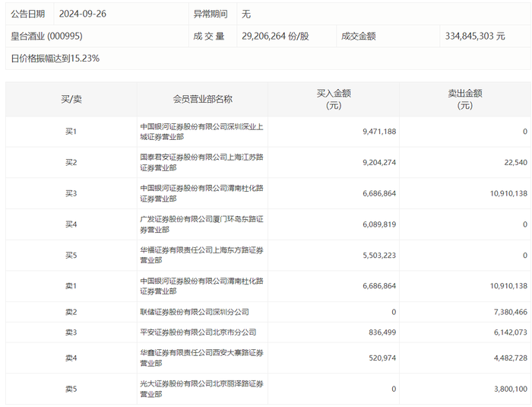Select the 买4 row label

click(x=71, y=224)
